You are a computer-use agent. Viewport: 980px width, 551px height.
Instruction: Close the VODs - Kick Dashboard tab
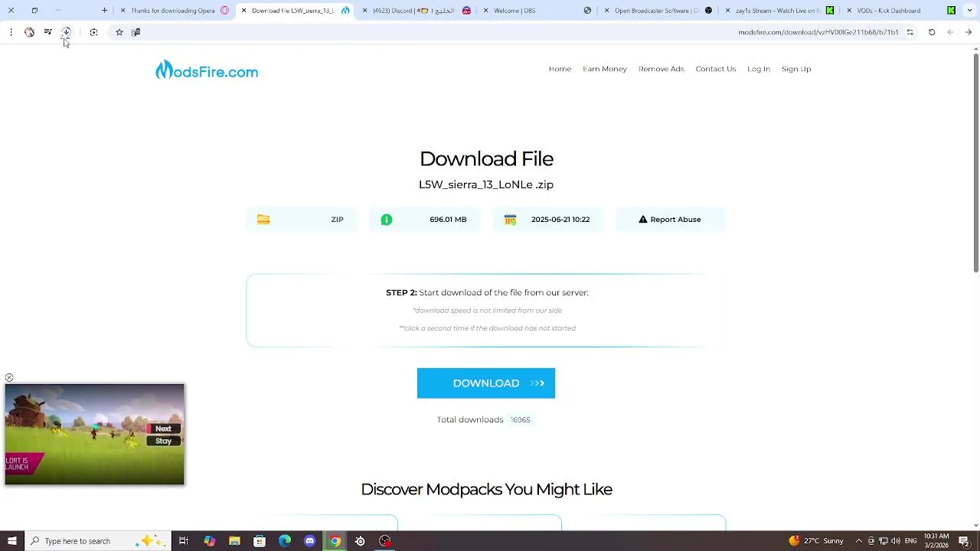point(849,11)
